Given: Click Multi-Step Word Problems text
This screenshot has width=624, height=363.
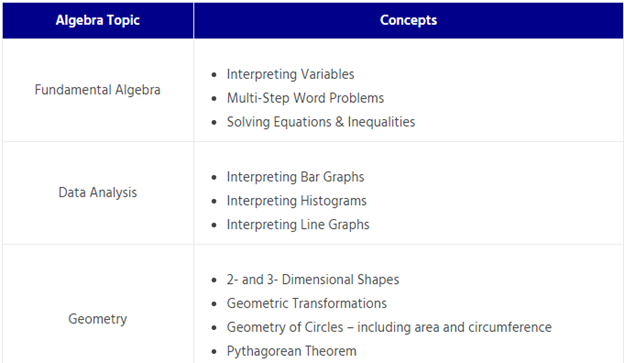Looking at the screenshot, I should coord(305,98).
